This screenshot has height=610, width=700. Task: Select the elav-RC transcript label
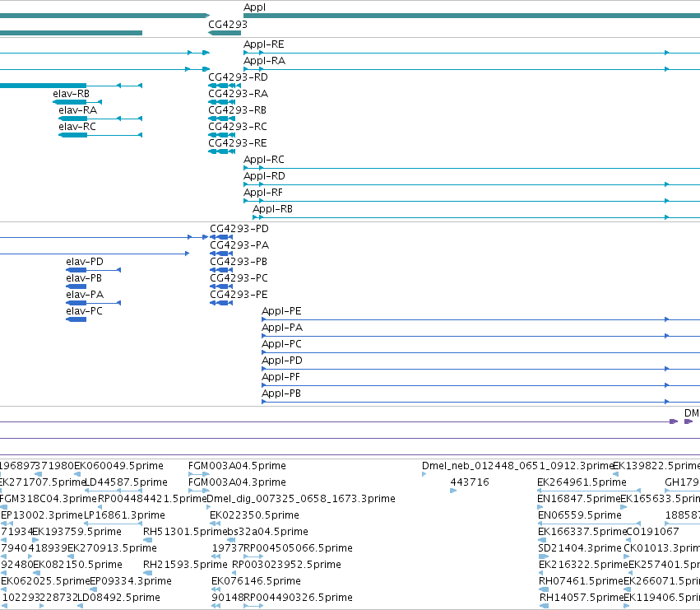tap(77, 127)
